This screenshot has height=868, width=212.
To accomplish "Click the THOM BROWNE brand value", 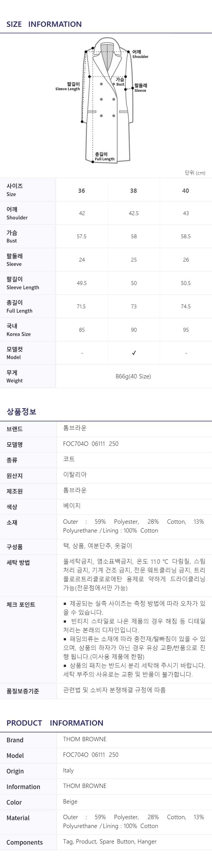I will click(85, 739).
